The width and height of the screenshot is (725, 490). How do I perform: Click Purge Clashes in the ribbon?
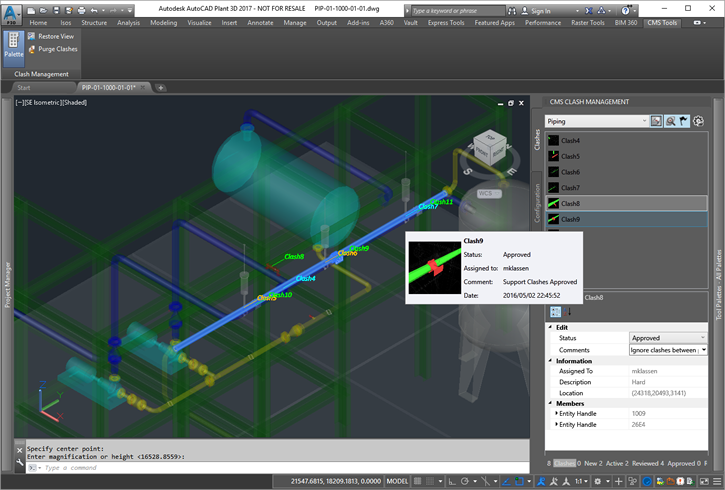tap(53, 49)
